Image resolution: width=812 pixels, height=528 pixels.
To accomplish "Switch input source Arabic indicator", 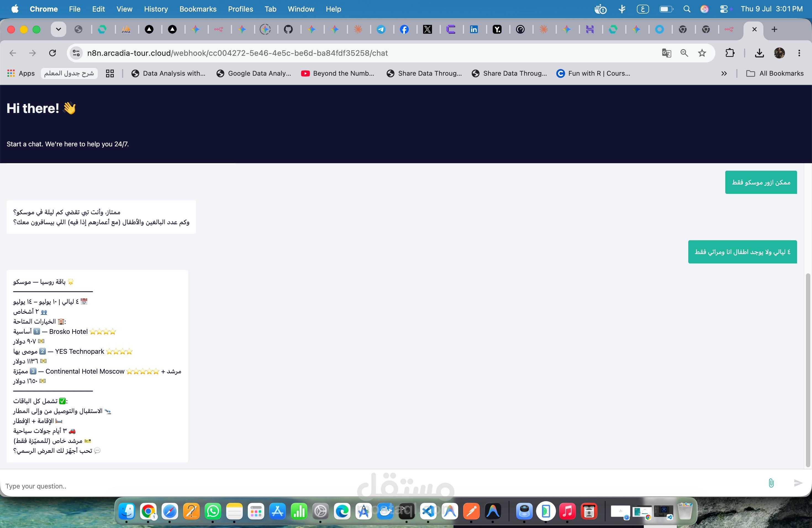I will tap(642, 9).
